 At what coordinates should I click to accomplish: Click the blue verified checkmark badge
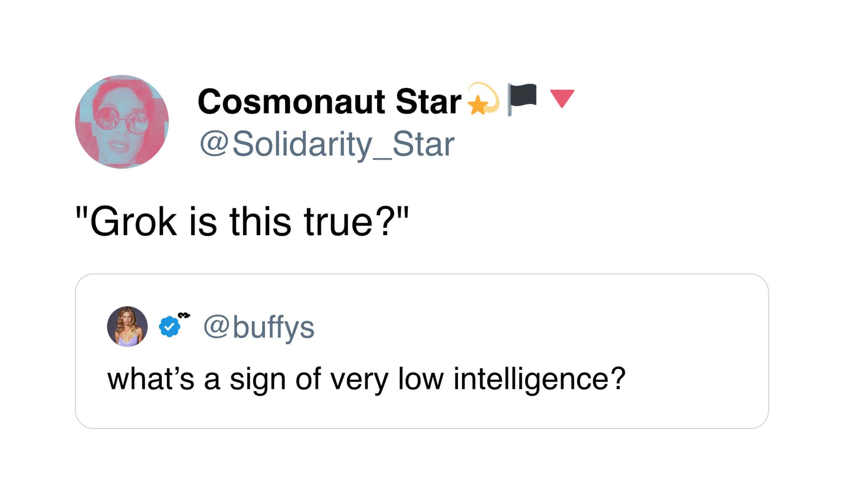[x=168, y=327]
